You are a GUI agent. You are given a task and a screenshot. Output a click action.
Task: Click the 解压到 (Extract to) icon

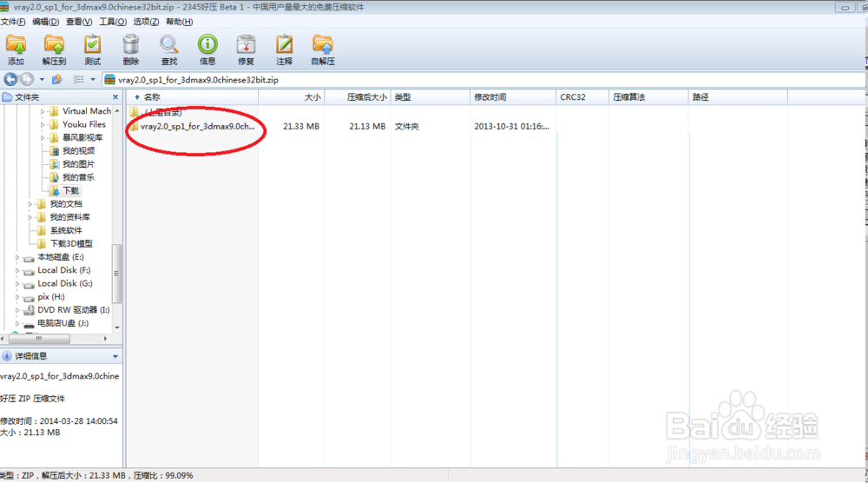(x=54, y=45)
